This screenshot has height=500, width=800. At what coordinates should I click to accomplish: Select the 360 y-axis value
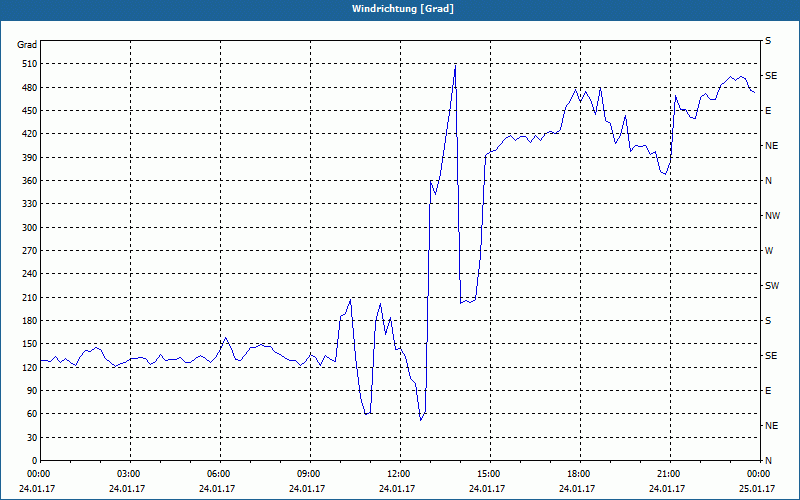click(x=30, y=181)
